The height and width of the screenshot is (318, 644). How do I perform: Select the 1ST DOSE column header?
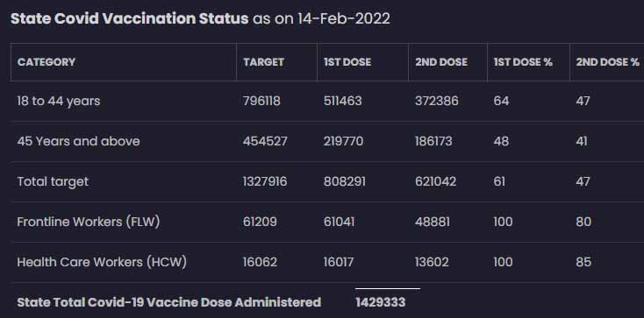(347, 62)
